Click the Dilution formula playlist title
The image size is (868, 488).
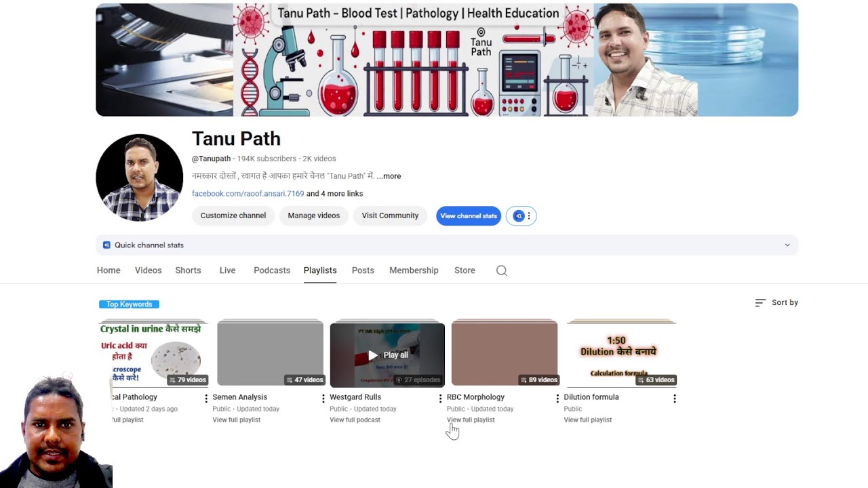coord(591,397)
